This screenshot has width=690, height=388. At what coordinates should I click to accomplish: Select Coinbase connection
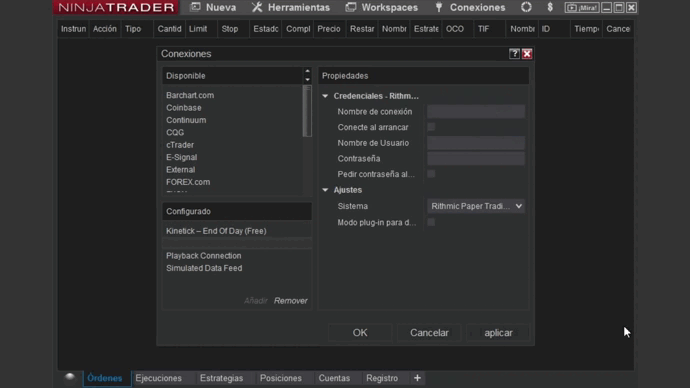point(184,107)
